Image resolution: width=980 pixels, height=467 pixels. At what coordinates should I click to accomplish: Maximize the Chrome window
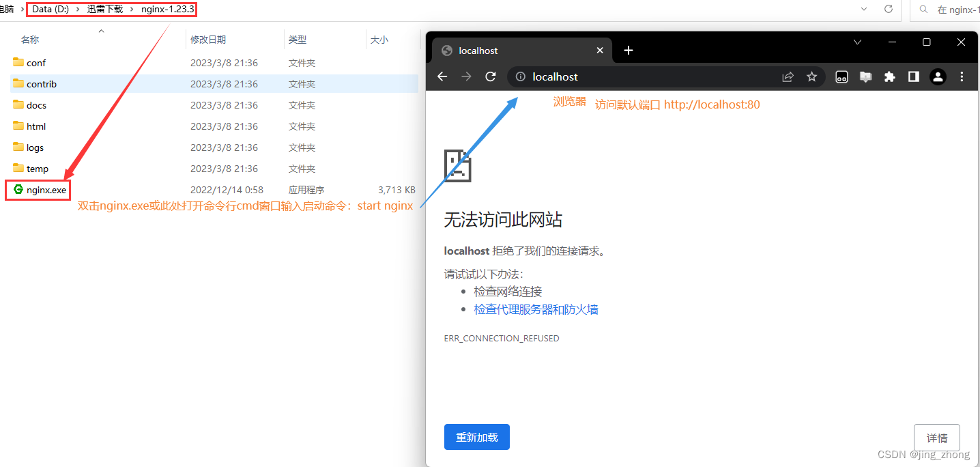click(x=927, y=42)
